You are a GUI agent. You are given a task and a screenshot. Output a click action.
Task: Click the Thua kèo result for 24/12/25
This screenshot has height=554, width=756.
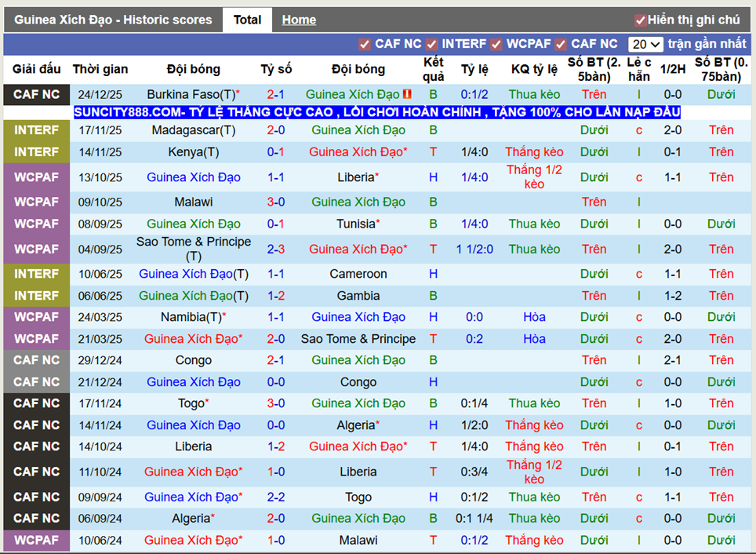[534, 94]
